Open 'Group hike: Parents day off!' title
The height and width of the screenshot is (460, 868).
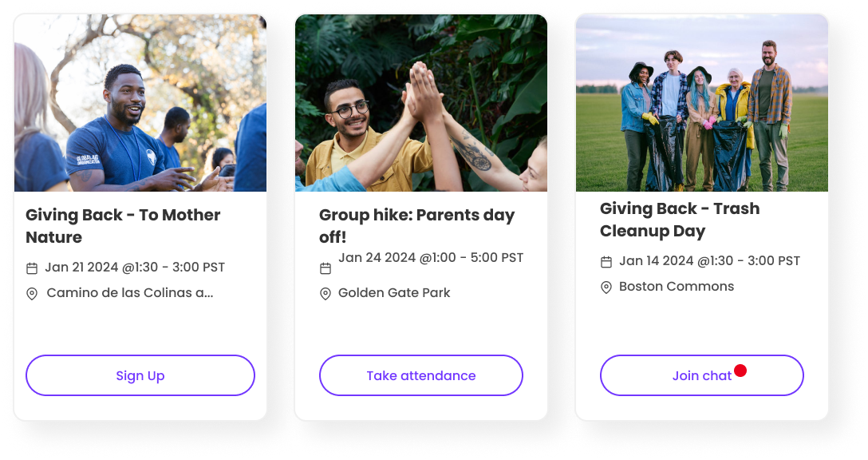(x=416, y=225)
